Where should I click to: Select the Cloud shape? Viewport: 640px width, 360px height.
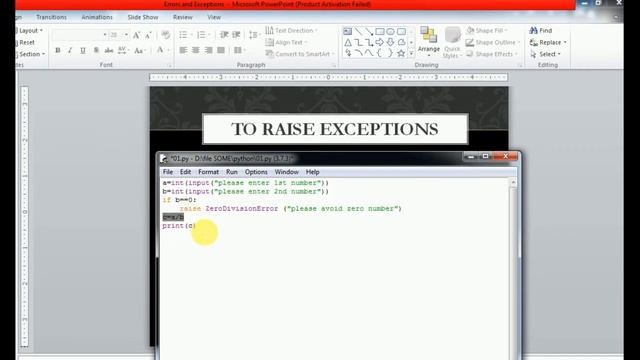(401, 42)
